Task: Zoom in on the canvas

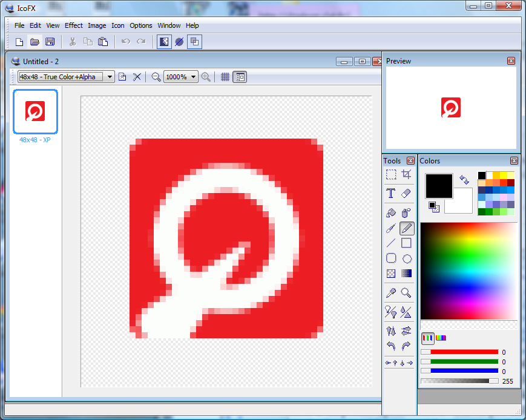Action: [206, 77]
